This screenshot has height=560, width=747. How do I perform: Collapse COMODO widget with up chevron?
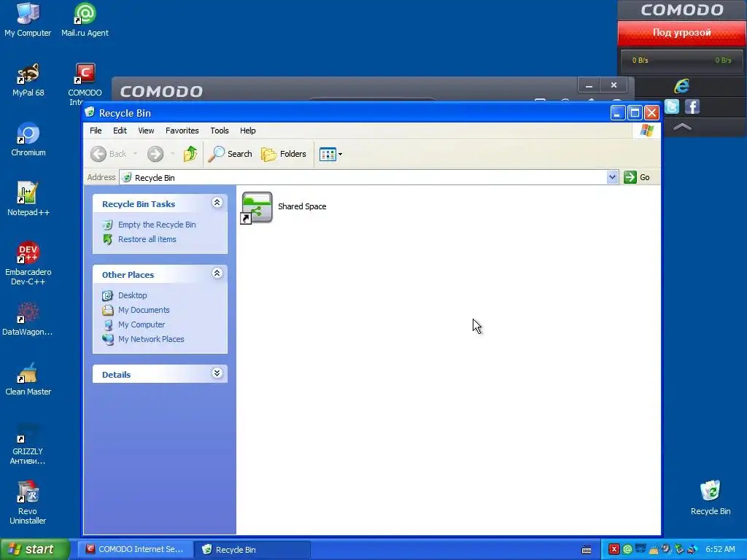tap(682, 127)
